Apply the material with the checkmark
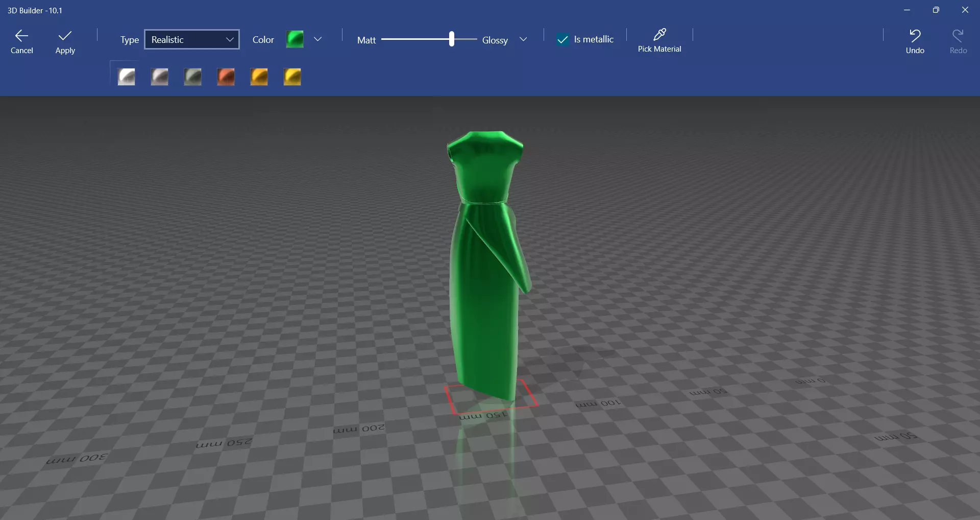 65,41
